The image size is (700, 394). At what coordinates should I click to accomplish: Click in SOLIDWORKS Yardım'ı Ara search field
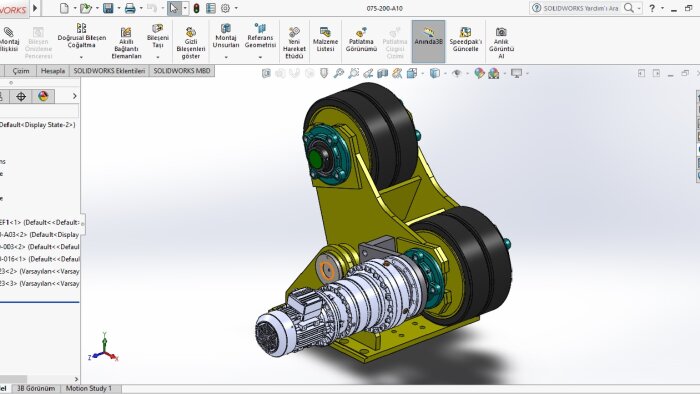[580, 8]
